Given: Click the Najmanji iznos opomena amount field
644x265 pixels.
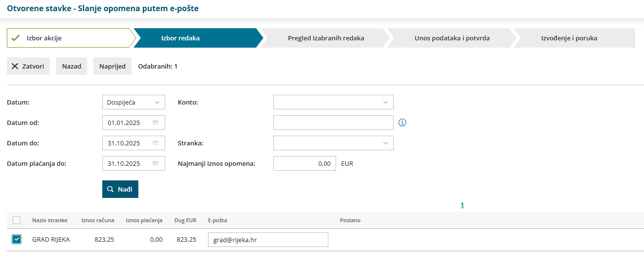Looking at the screenshot, I should point(304,163).
